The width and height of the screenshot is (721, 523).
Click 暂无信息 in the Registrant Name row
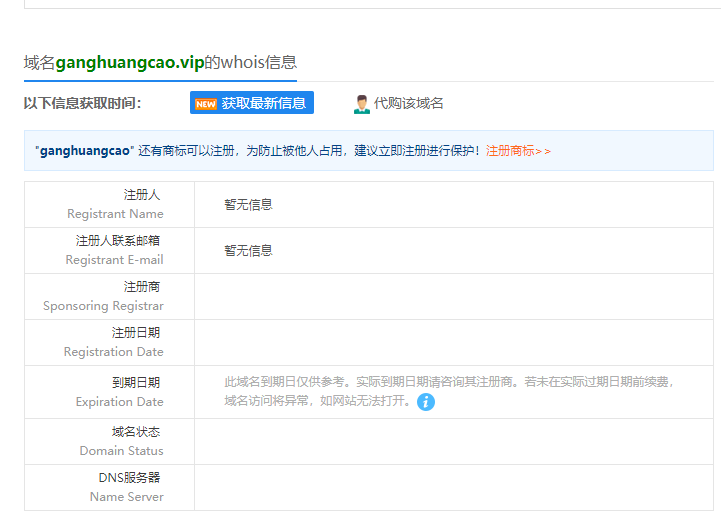[x=248, y=205]
